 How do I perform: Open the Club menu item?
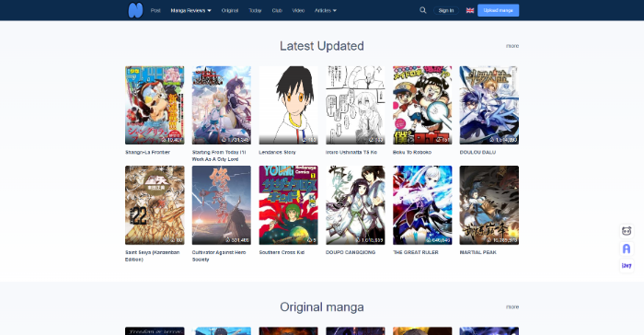277,10
